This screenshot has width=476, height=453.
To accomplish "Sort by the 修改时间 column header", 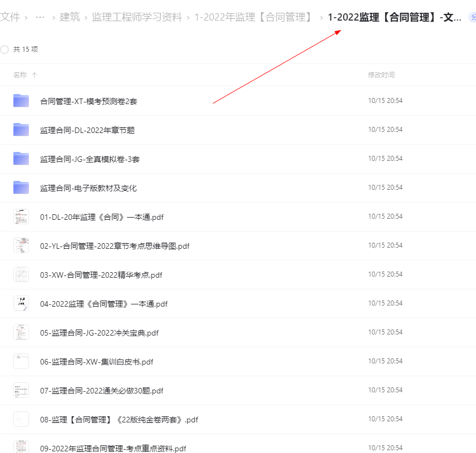I will point(381,75).
